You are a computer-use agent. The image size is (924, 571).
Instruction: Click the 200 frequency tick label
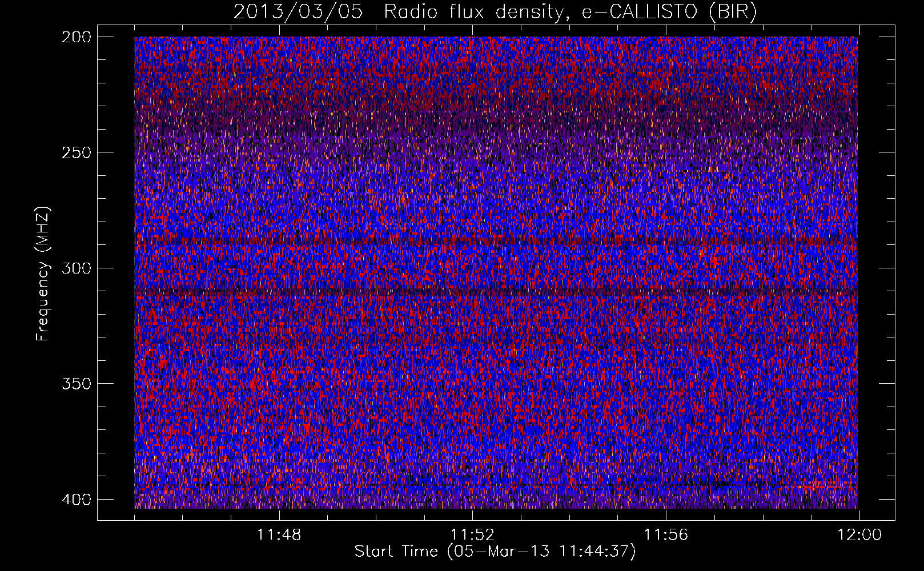click(x=76, y=37)
